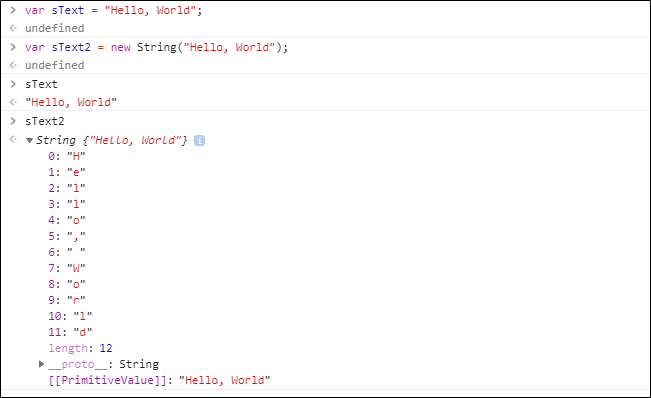Screen dimensions: 651x398
Task: Click the input chevron beside var sText
Action: tap(13, 10)
